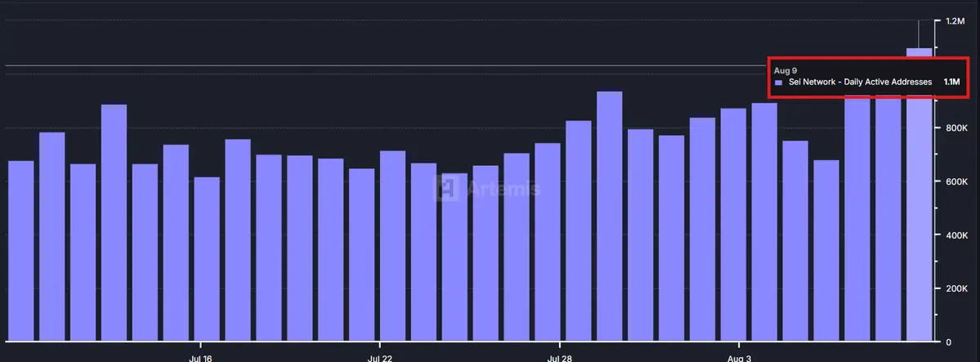Click the 'Aug 9' tooltip date heading
This screenshot has width=980, height=362.
pyautogui.click(x=785, y=70)
